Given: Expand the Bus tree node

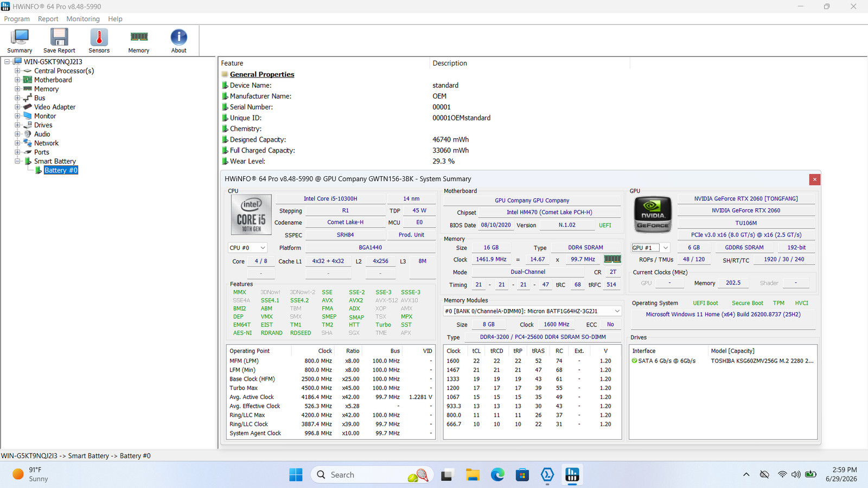Looking at the screenshot, I should (x=17, y=98).
